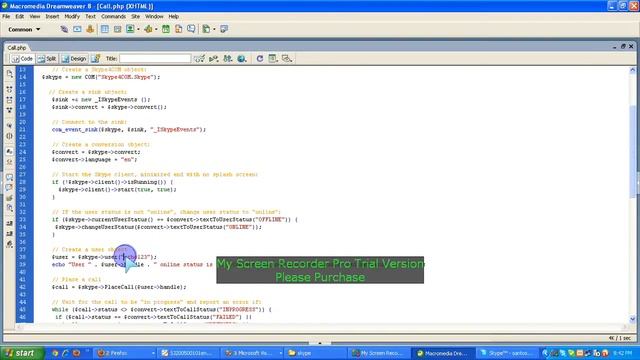The height and width of the screenshot is (360, 640).
Task: Insert a Table from the Insert bar
Action: pos(104,29)
